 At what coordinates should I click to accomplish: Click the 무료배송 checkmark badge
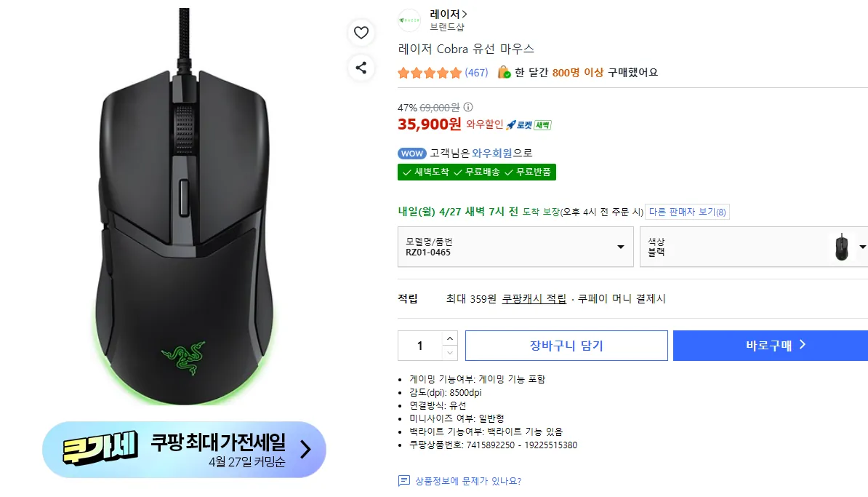pos(481,172)
